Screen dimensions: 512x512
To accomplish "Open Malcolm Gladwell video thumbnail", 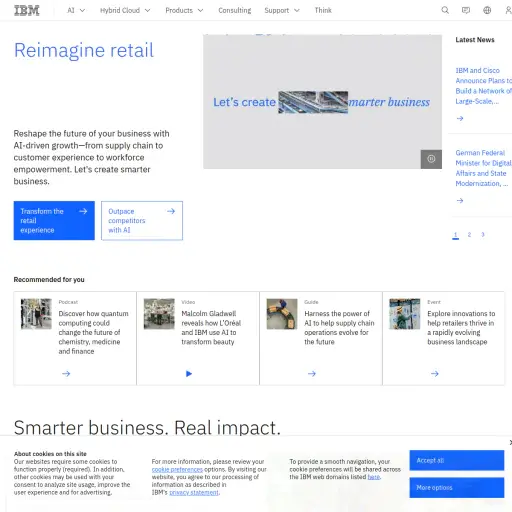I will pos(159,314).
